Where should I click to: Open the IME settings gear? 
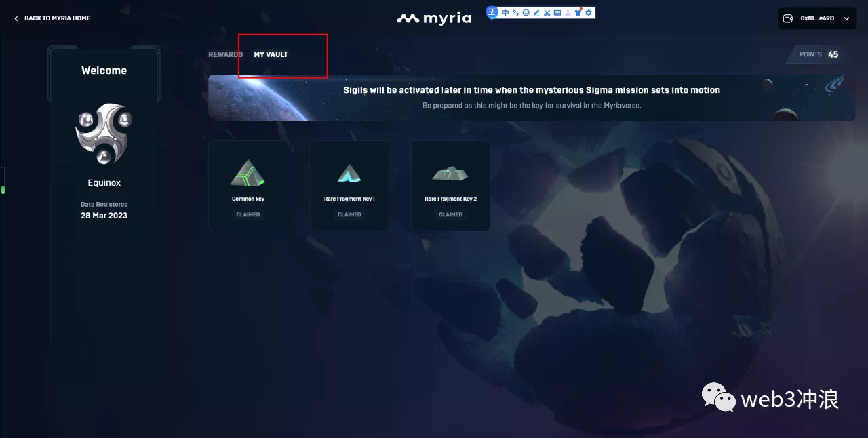point(589,12)
